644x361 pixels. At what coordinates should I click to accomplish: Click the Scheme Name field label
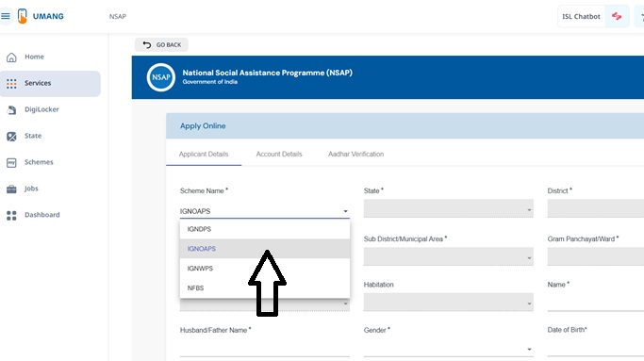tap(204, 190)
